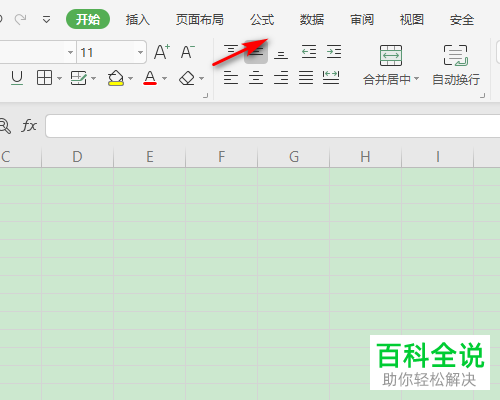The width and height of the screenshot is (500, 400).
Task: Toggle justify alignment
Action: pyautogui.click(x=306, y=78)
